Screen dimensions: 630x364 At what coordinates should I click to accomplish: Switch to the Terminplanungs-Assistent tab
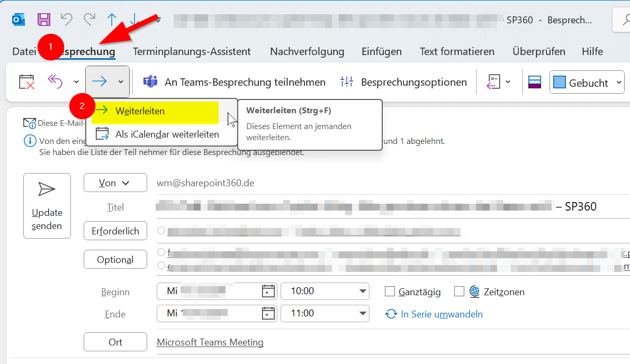(192, 51)
